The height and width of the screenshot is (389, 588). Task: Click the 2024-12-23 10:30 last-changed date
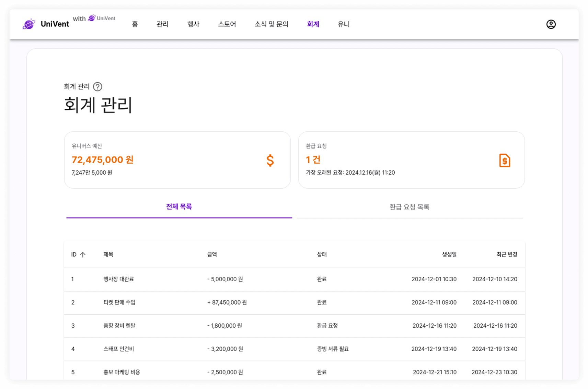tap(494, 372)
